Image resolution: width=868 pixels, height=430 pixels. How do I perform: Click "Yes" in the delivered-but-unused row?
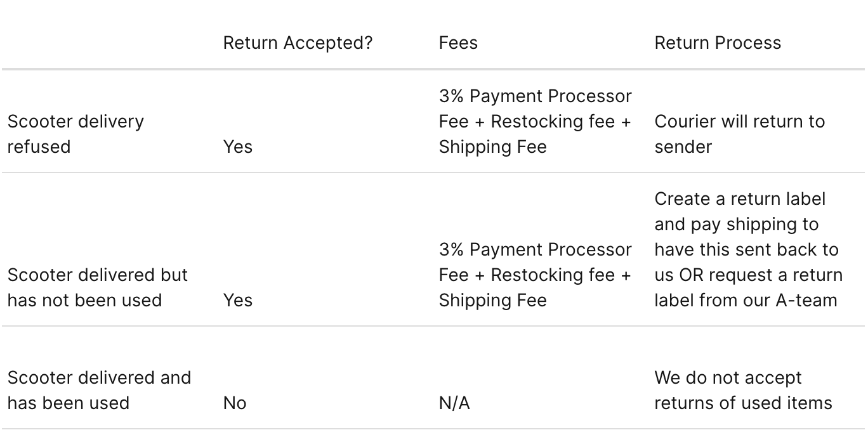238,300
